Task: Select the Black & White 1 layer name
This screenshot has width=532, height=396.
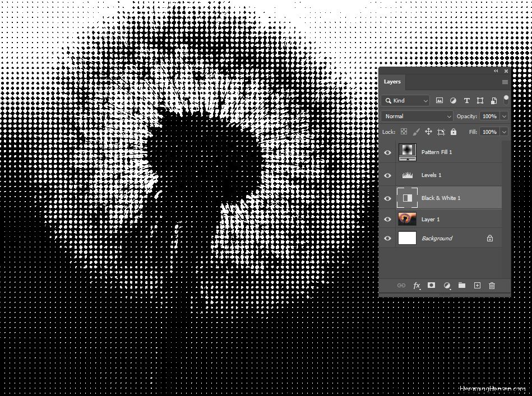Action: coord(441,198)
